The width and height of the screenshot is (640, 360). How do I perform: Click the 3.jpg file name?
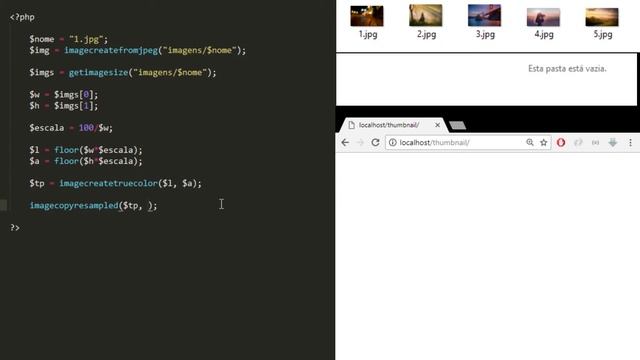[x=485, y=35]
